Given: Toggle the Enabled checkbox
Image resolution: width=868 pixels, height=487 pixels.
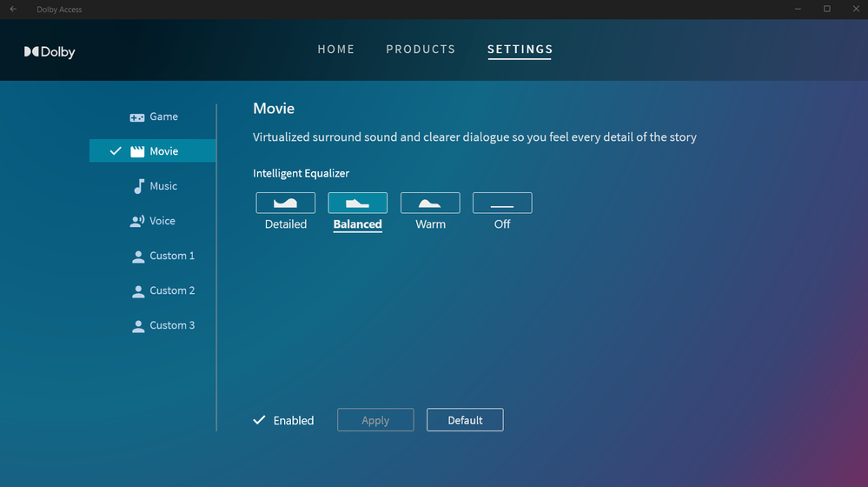Looking at the screenshot, I should [259, 420].
